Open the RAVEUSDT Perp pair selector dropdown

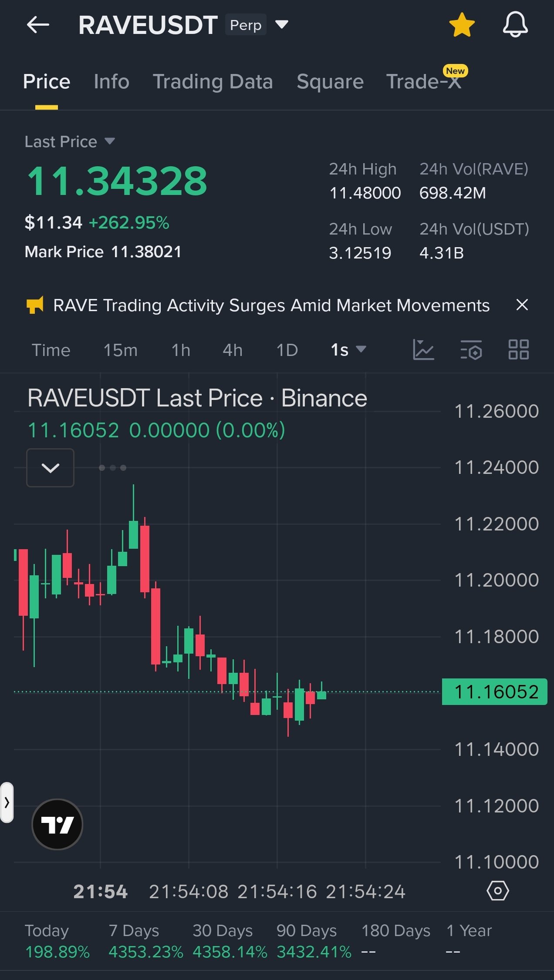(282, 24)
